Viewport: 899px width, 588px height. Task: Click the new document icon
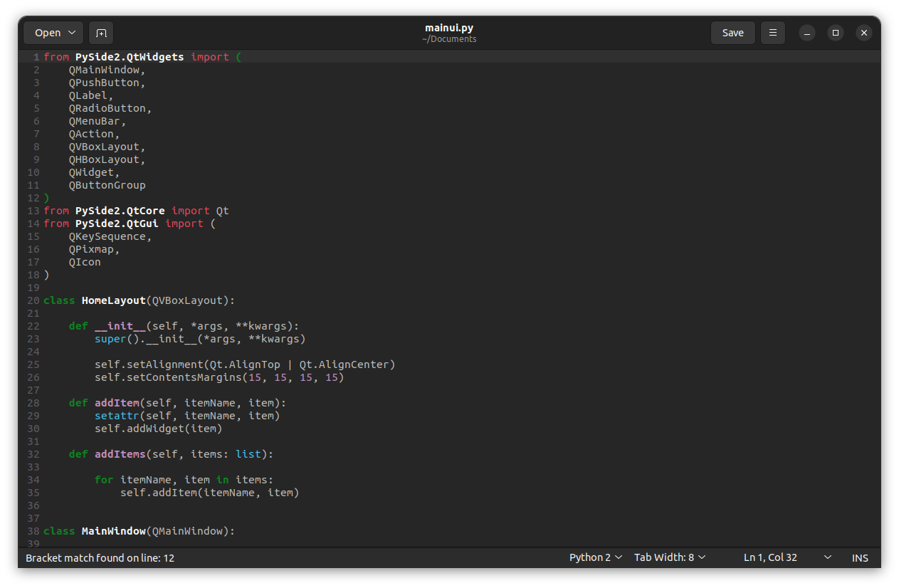pyautogui.click(x=101, y=33)
